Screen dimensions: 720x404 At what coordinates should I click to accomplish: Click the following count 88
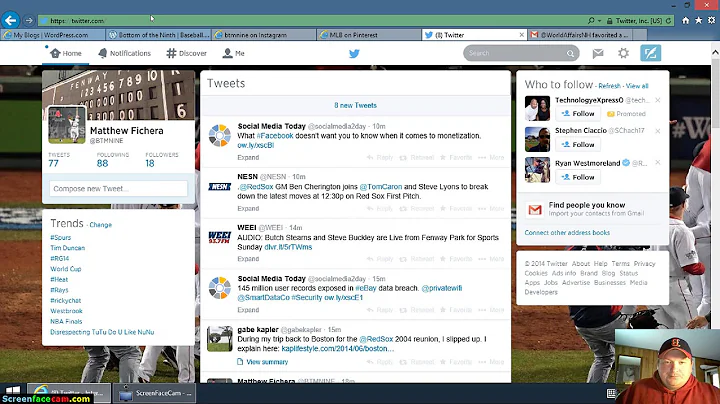click(x=102, y=163)
